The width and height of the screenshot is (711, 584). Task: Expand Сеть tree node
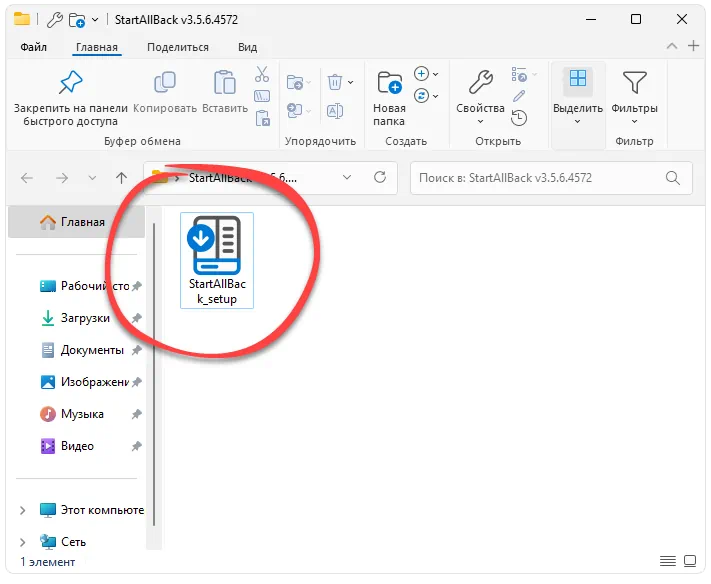(22, 542)
